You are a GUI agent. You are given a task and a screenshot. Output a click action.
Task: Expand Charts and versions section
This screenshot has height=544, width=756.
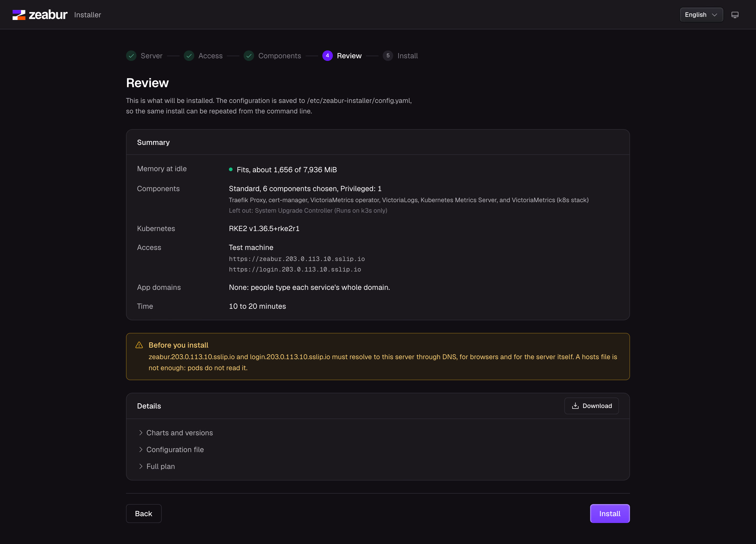pos(176,433)
